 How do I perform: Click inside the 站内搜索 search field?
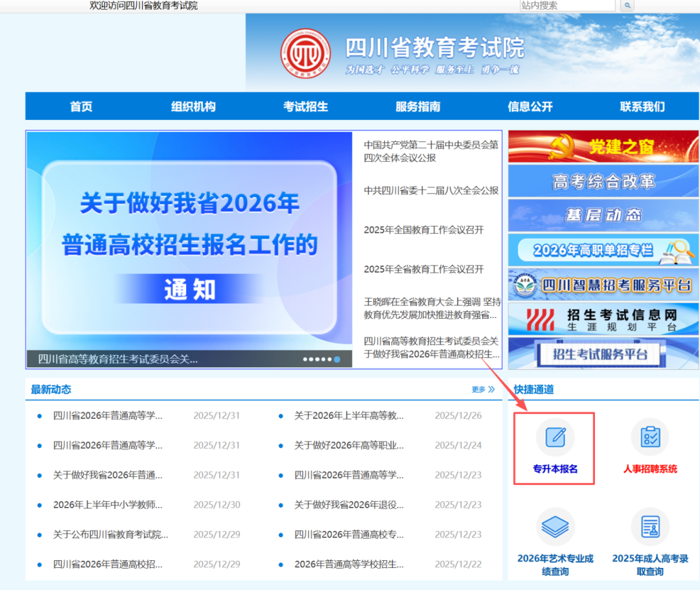pos(567,6)
